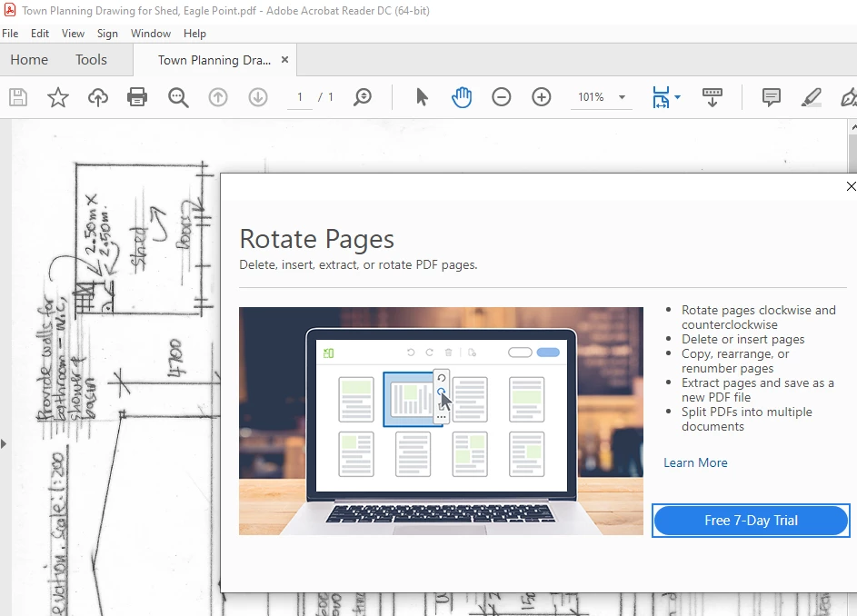The height and width of the screenshot is (616, 857).
Task: Open the Edit menu
Action: tap(40, 34)
